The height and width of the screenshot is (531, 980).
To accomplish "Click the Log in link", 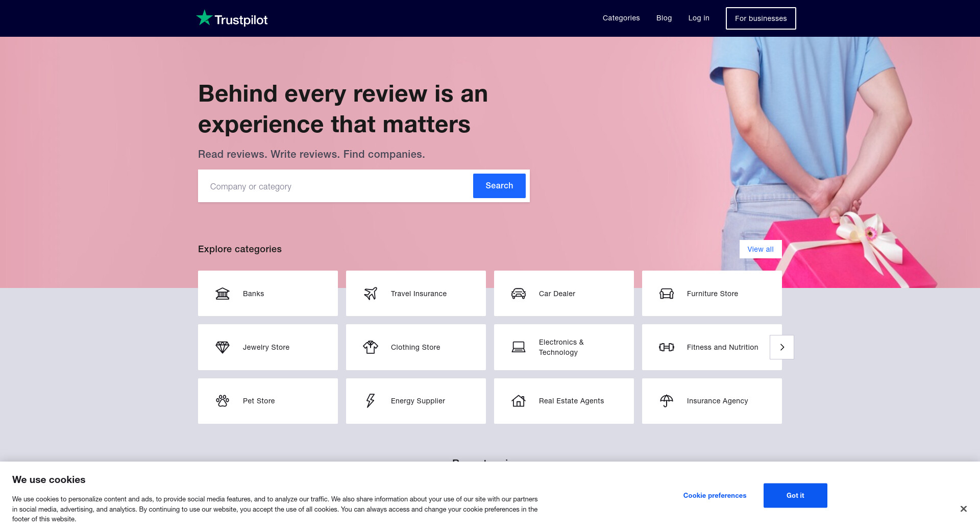I will tap(699, 18).
